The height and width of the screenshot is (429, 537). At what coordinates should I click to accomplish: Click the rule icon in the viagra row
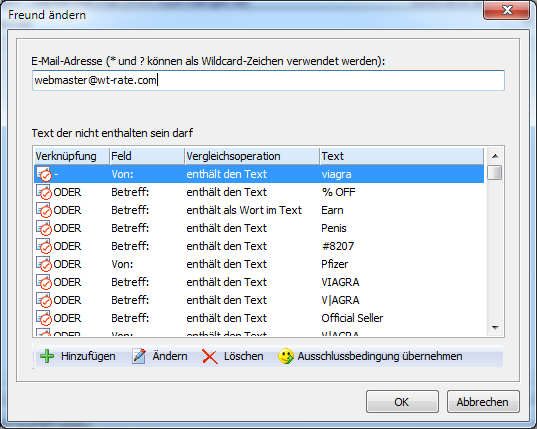(44, 174)
